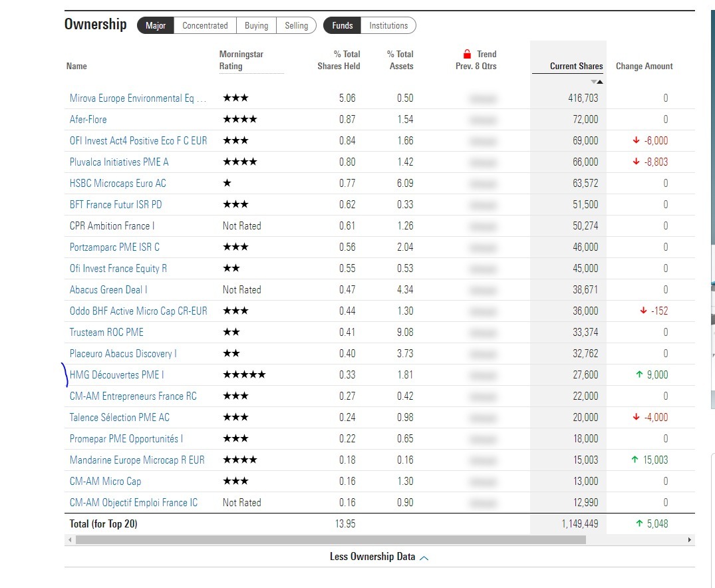
Task: Open CM-AM Entrepreneurs France RC link
Action: point(133,396)
